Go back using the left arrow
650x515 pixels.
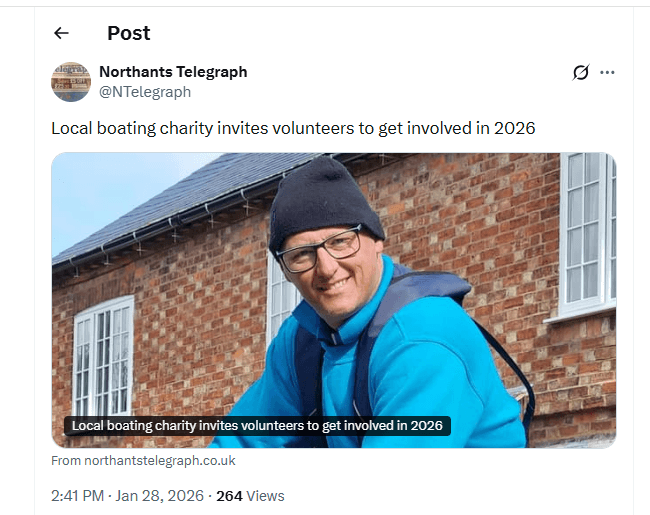click(61, 33)
